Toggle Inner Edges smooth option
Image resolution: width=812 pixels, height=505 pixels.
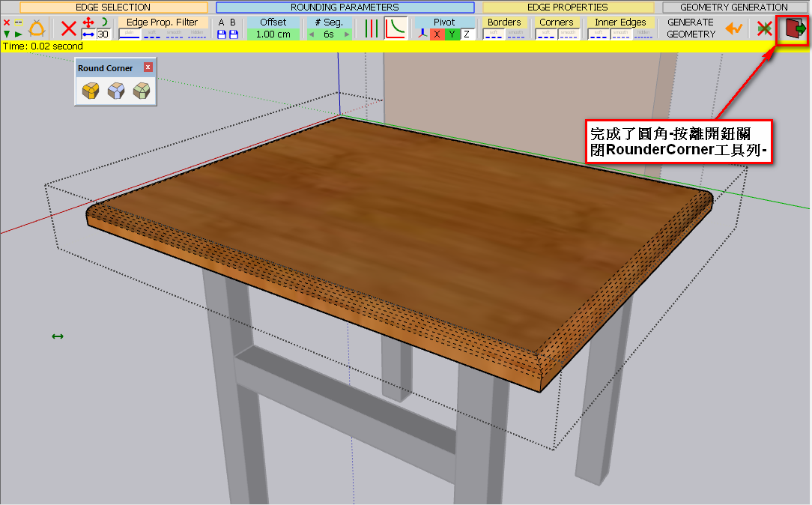click(620, 34)
